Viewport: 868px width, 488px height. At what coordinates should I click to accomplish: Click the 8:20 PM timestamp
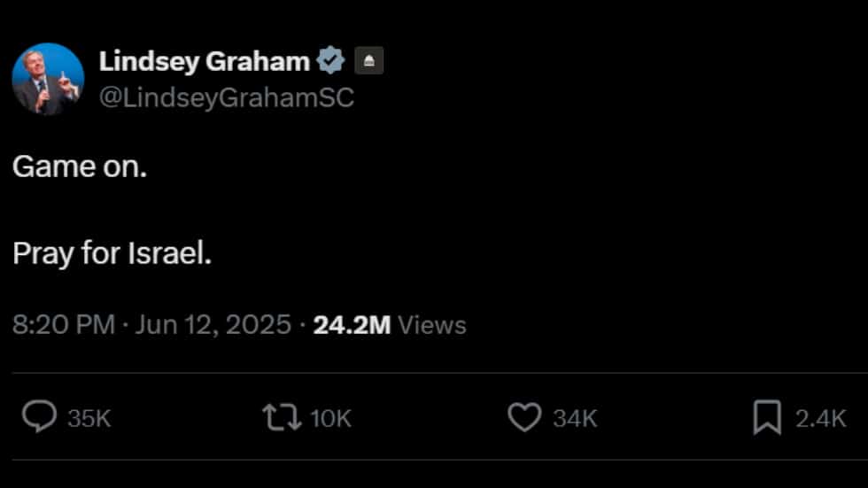click(x=64, y=325)
